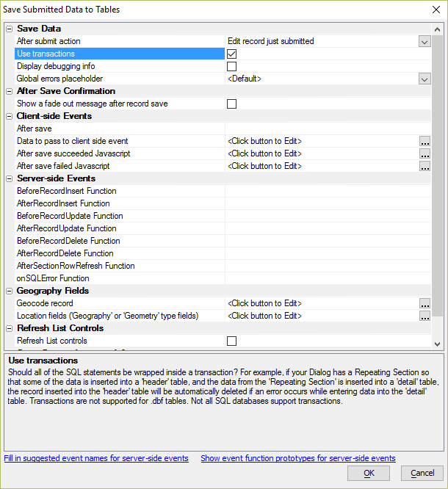Uncheck the Use transactions checkbox

pyautogui.click(x=231, y=54)
